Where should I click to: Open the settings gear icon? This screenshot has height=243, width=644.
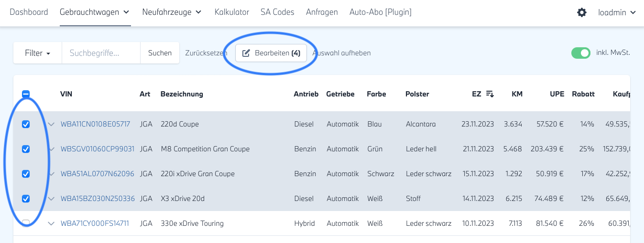[582, 12]
